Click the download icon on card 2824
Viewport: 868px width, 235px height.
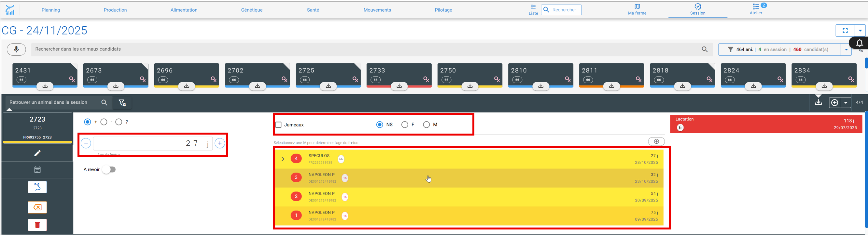[x=753, y=86]
